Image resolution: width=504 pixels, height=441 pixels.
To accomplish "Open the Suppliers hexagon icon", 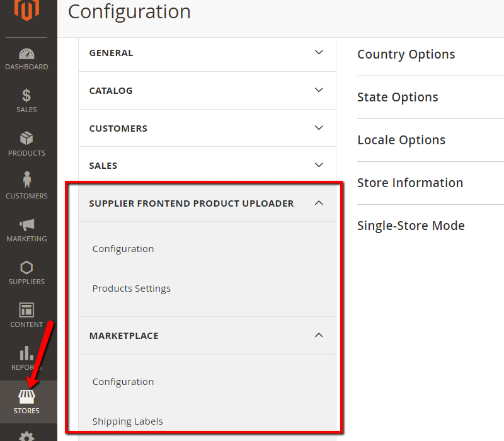I will [26, 268].
